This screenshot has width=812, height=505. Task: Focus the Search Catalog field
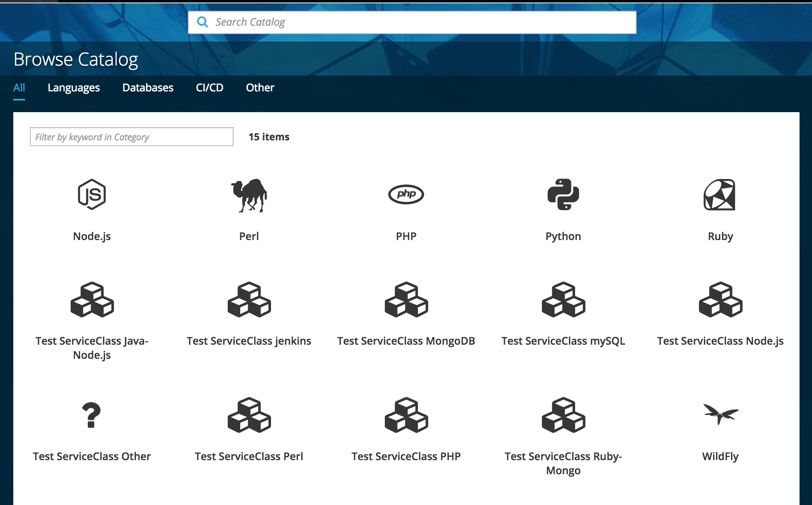[412, 22]
